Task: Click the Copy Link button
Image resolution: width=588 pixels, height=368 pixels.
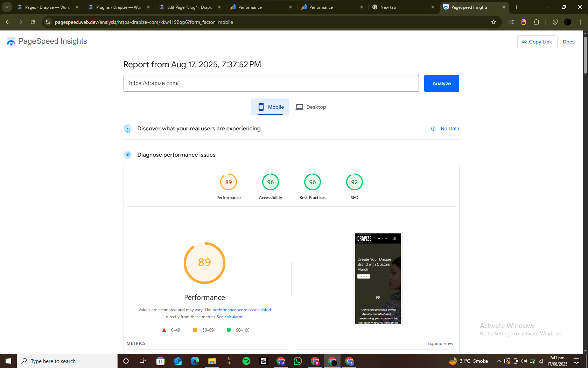Action: coord(537,42)
